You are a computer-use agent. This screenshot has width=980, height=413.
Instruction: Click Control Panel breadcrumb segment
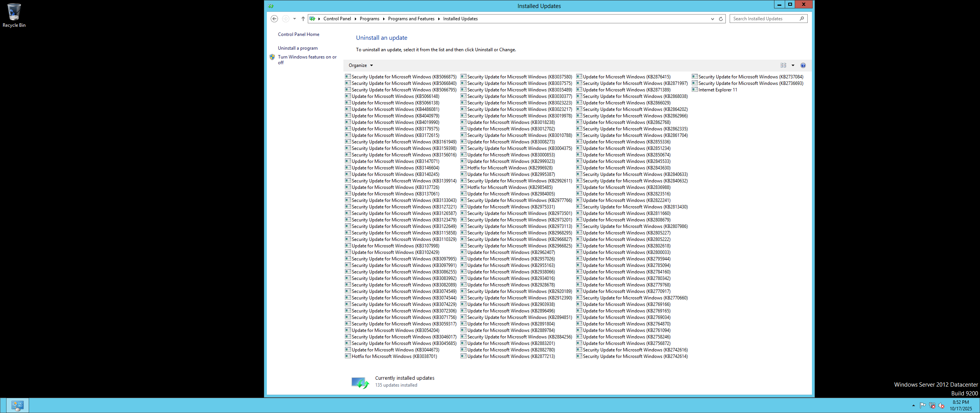[337, 19]
